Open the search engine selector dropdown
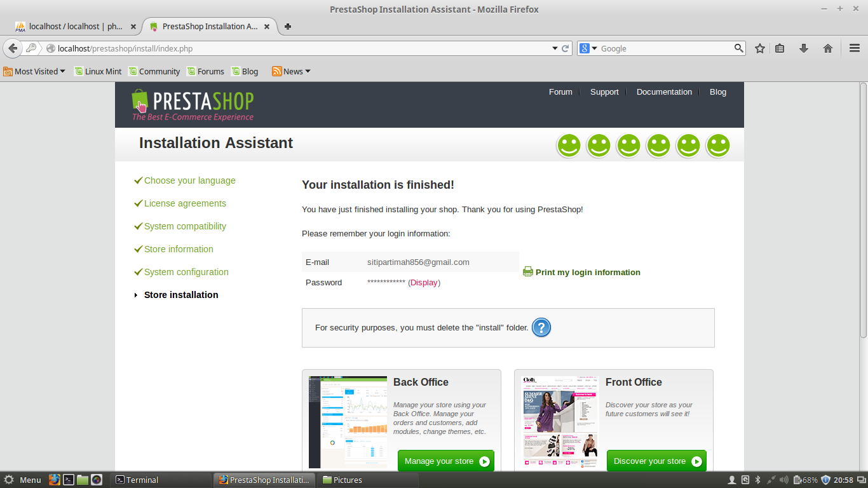This screenshot has height=488, width=868. (x=588, y=48)
